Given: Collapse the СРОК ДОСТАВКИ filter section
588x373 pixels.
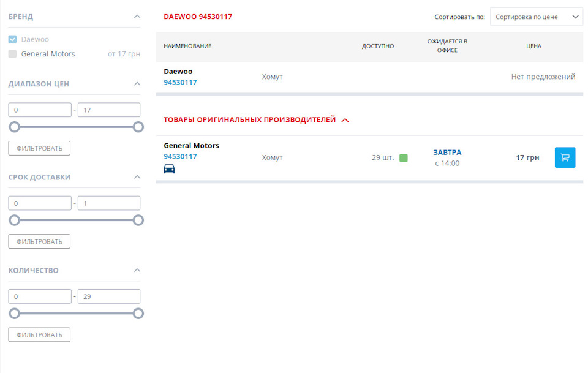Looking at the screenshot, I should click(137, 177).
